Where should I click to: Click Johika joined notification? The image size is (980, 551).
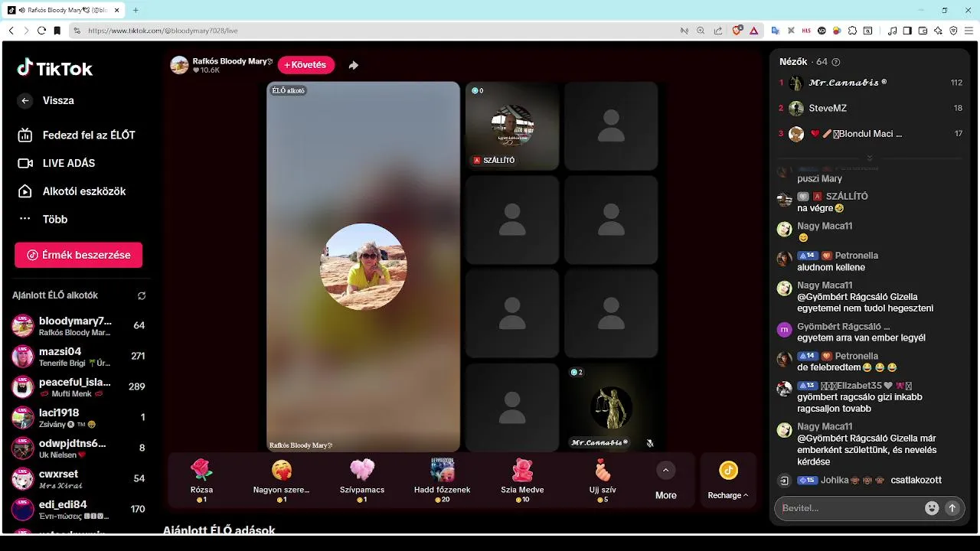point(871,481)
